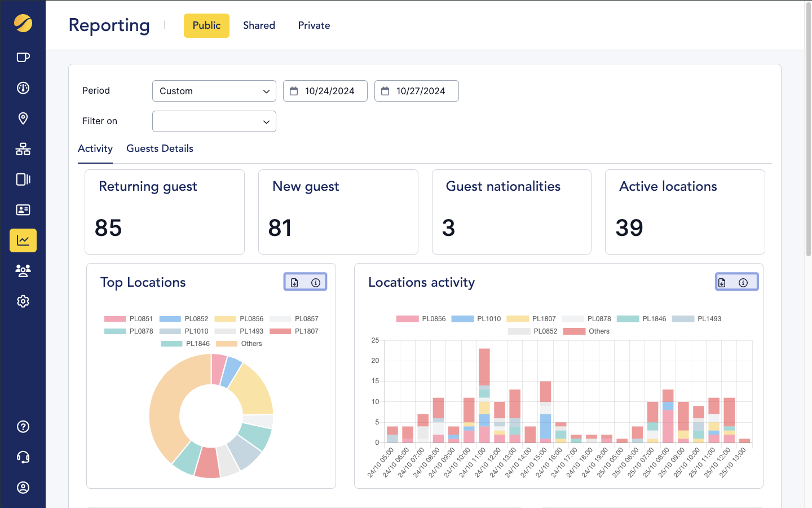The width and height of the screenshot is (812, 508).
Task: Select the Shared reporting tab
Action: point(259,25)
